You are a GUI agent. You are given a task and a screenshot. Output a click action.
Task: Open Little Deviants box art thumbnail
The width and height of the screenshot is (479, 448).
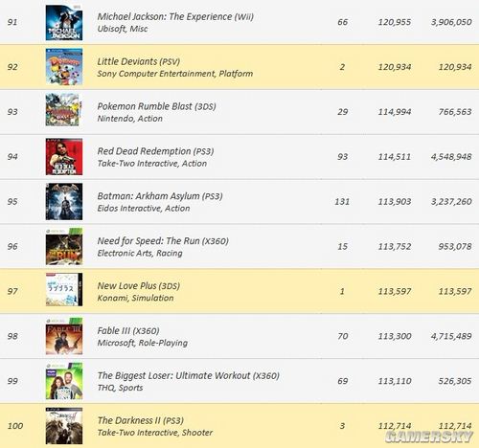click(64, 67)
